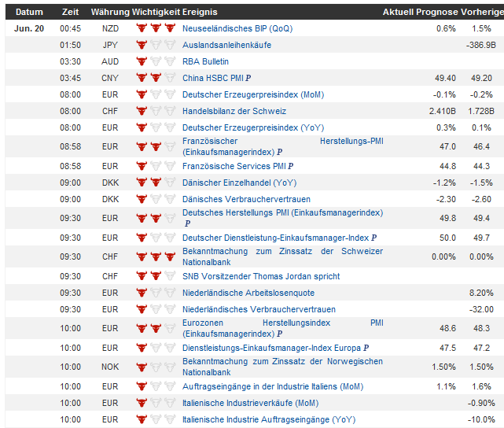Click red bull in Niederländische Arbeitslosenquote row
This screenshot has width=504, height=428.
click(142, 293)
